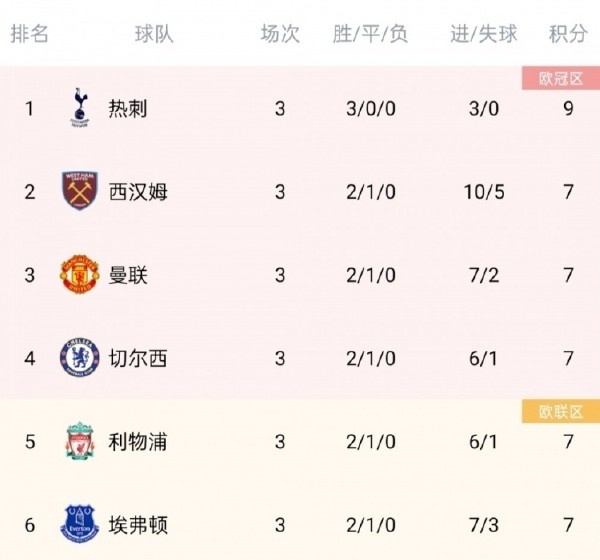The image size is (600, 560).
Task: Select the 埃弗顿 team name
Action: pyautogui.click(x=138, y=525)
